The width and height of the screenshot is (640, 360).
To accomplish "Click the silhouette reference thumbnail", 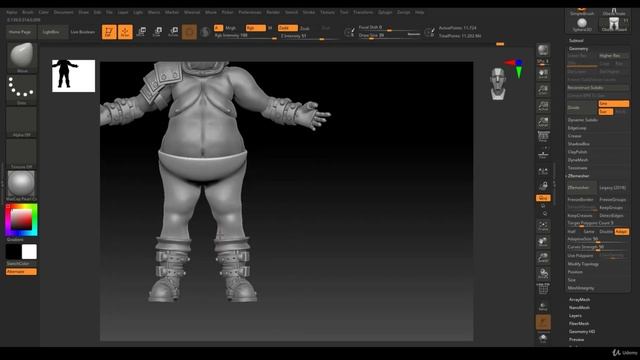I will [73, 76].
